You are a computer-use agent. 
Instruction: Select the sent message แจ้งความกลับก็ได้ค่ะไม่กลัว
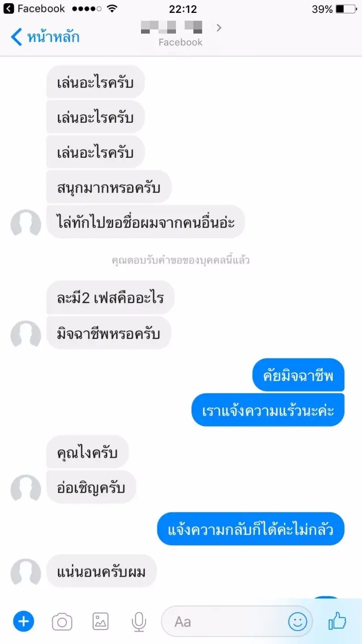click(251, 529)
